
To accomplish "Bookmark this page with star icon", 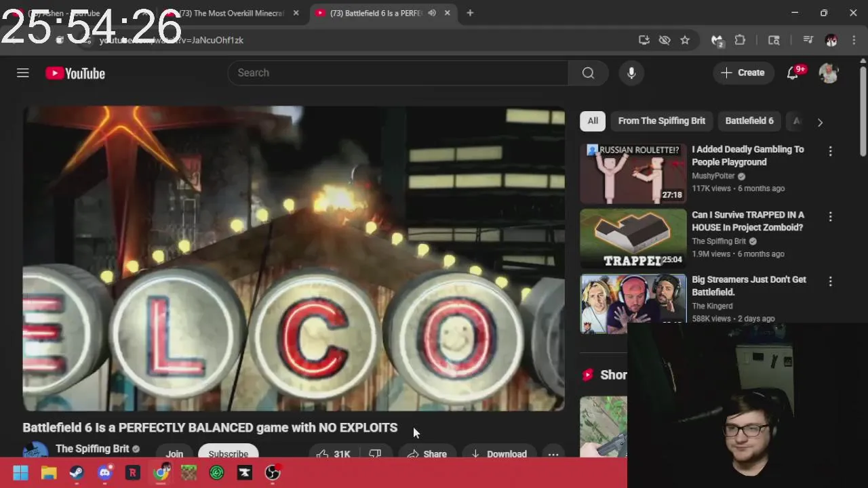I will [x=685, y=40].
